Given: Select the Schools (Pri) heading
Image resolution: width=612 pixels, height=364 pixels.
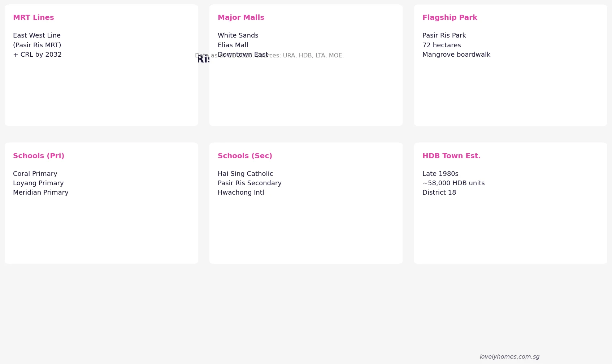Looking at the screenshot, I should click(39, 156).
